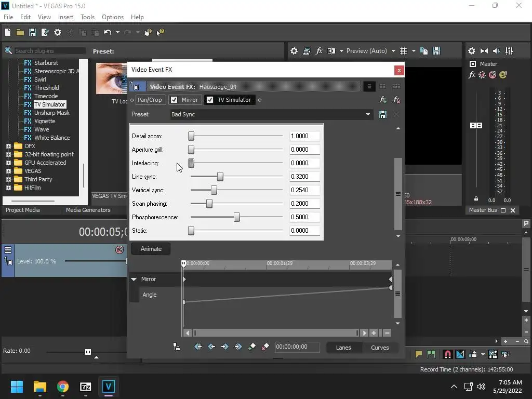Viewport: 532px width, 399px height.
Task: Switch to the Project Media tab
Action: click(x=23, y=210)
